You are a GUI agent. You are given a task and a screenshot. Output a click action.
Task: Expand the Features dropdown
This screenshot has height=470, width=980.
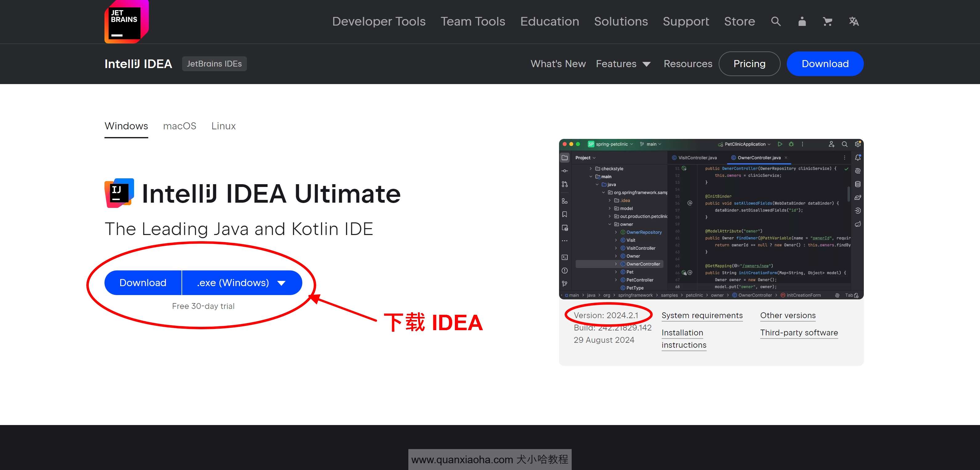point(623,63)
